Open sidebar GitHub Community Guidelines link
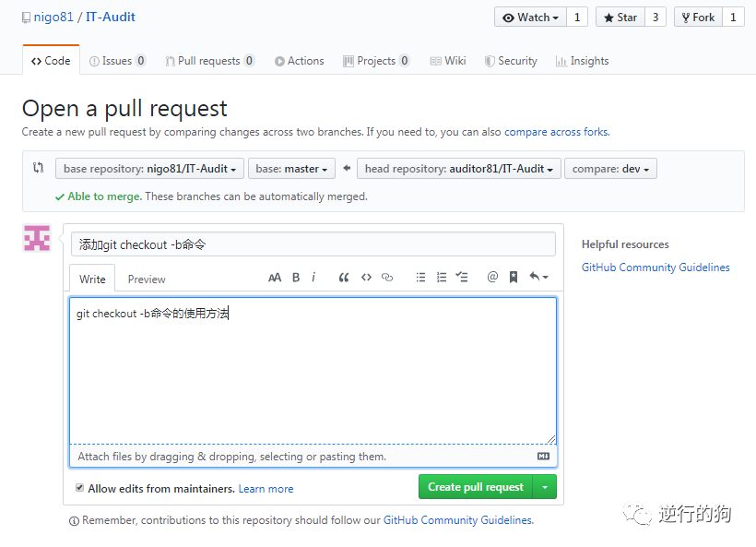Image resolution: width=756 pixels, height=547 pixels. [x=656, y=268]
